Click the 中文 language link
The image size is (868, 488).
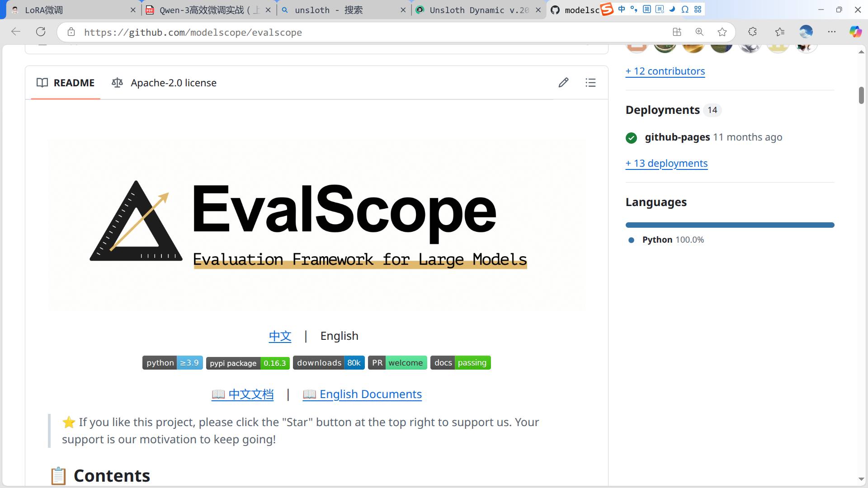click(280, 336)
